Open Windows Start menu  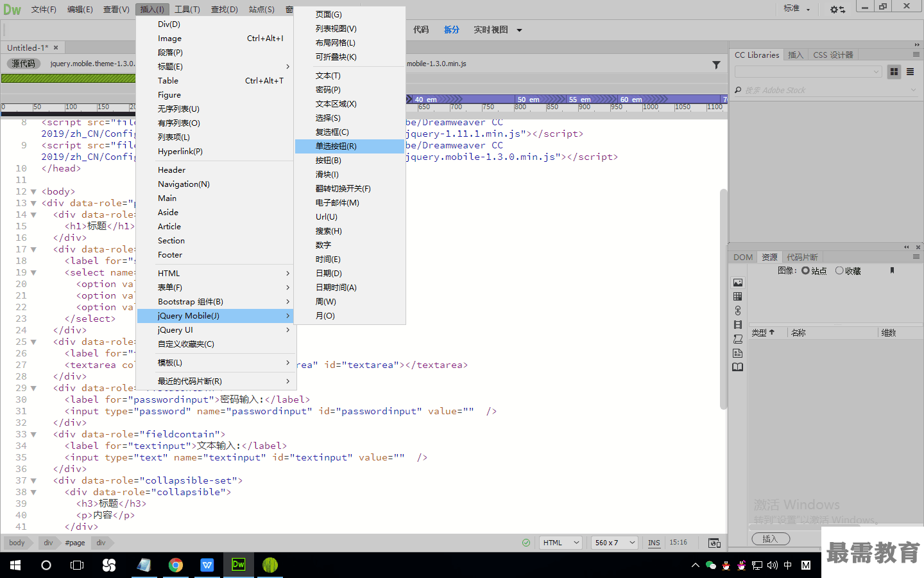point(15,565)
